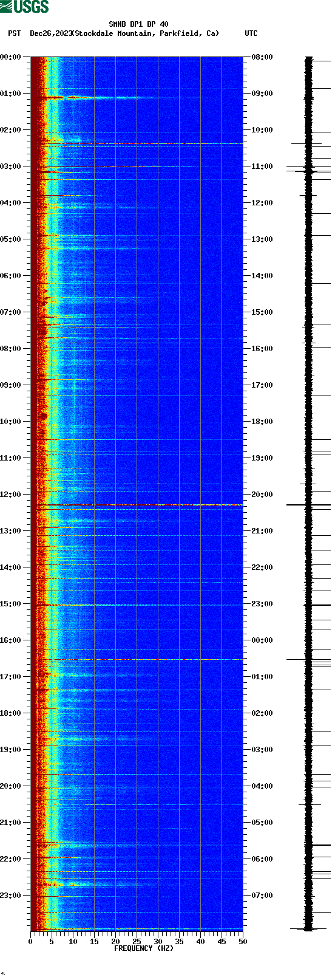335x980 pixels.
Task: Click the 21:00 UTC time label
Action: (x=262, y=531)
